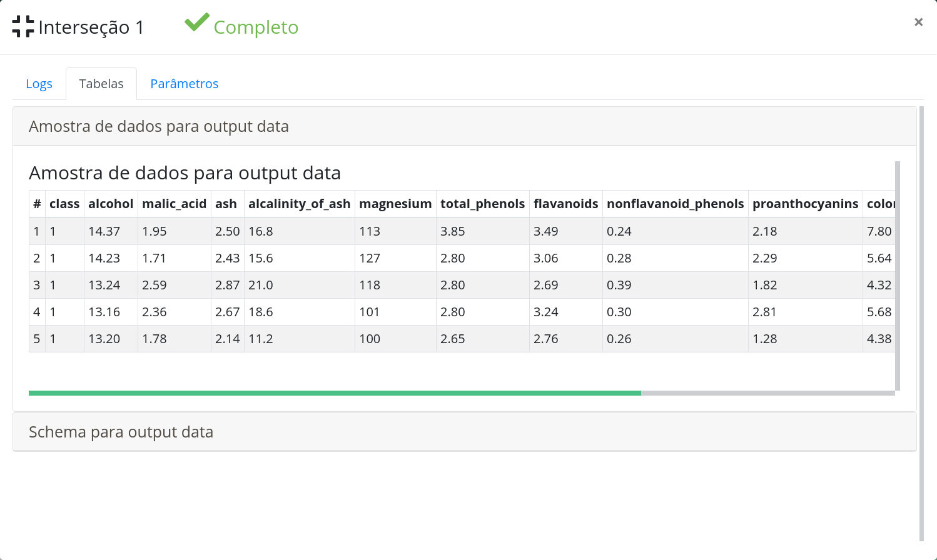Click alcalinity_of_ash value 21.0
This screenshot has height=560, width=937.
tap(261, 285)
